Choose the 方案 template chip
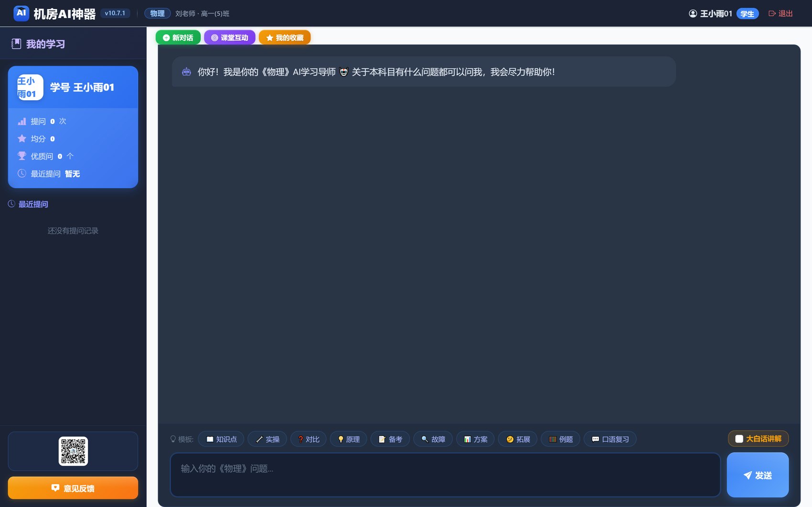 pos(476,439)
